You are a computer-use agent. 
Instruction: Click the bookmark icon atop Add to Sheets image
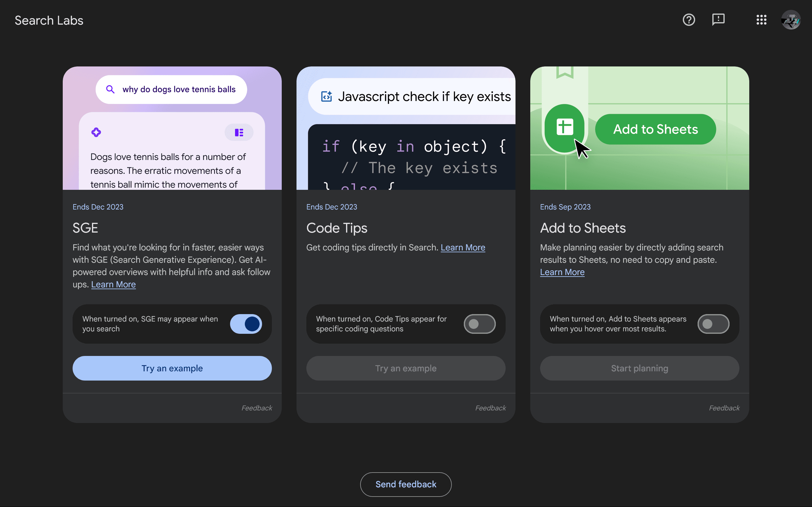(565, 72)
